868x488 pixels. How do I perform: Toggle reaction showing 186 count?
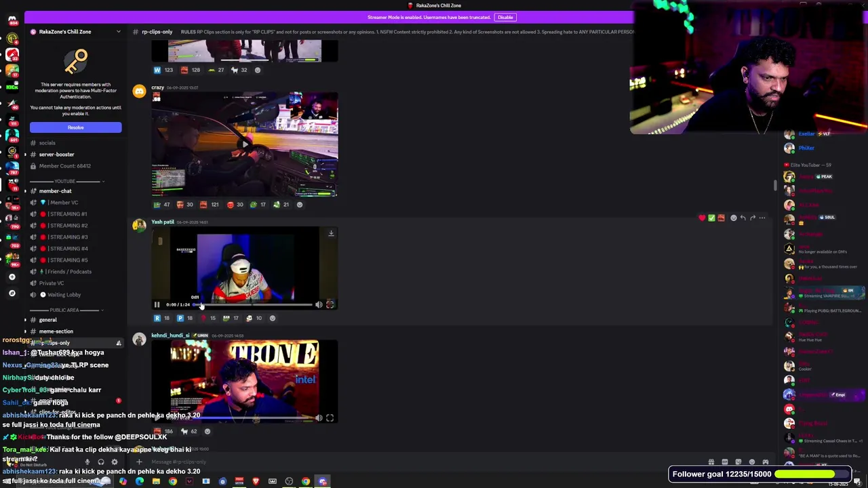pos(163,432)
